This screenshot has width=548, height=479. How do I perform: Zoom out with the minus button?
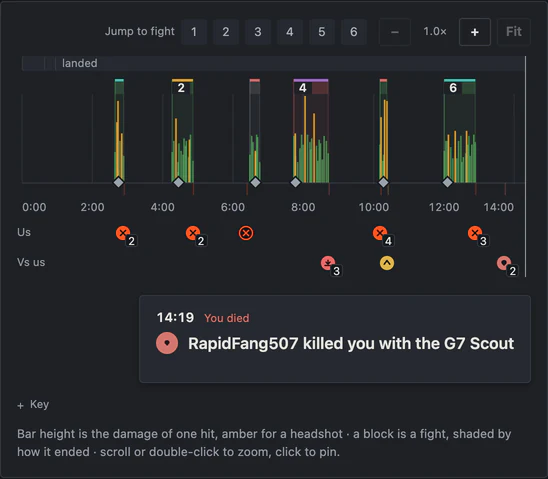tap(395, 32)
